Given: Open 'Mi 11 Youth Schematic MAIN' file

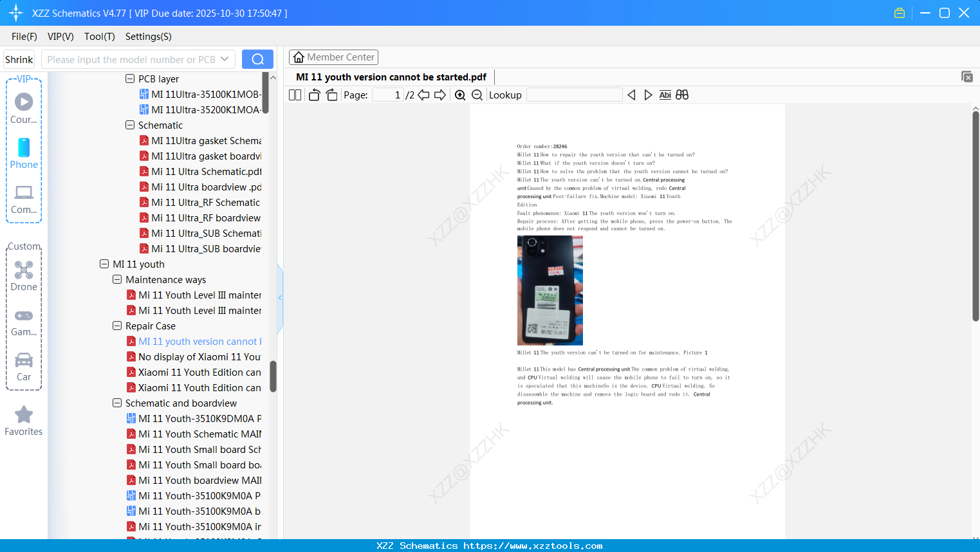Looking at the screenshot, I should pyautogui.click(x=194, y=434).
